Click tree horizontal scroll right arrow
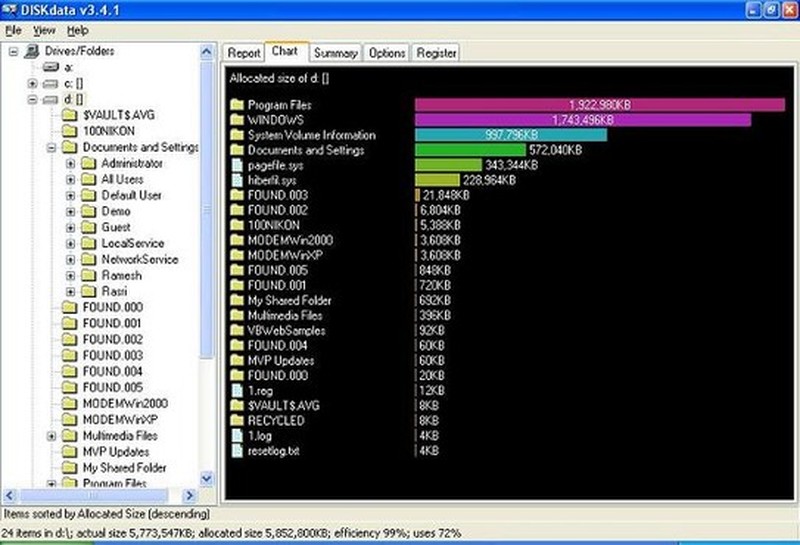 (189, 496)
